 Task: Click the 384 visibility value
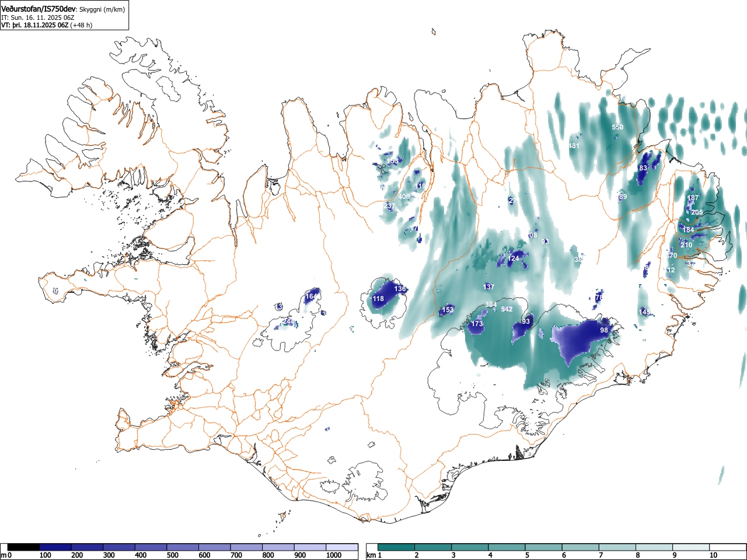click(491, 305)
